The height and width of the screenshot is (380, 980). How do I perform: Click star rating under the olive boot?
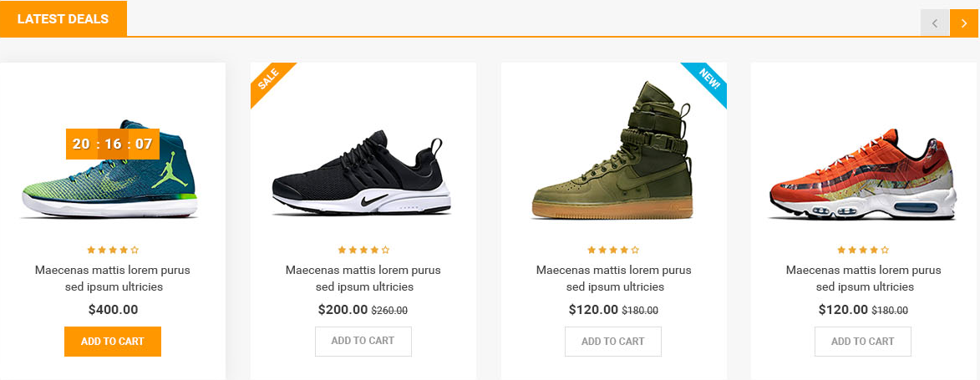coord(613,250)
